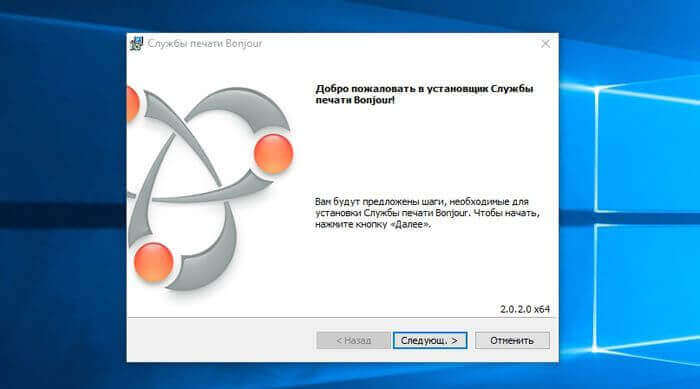Click the paragraph starting Вам будут предложены шаги
This screenshot has width=700, height=389.
[x=427, y=213]
